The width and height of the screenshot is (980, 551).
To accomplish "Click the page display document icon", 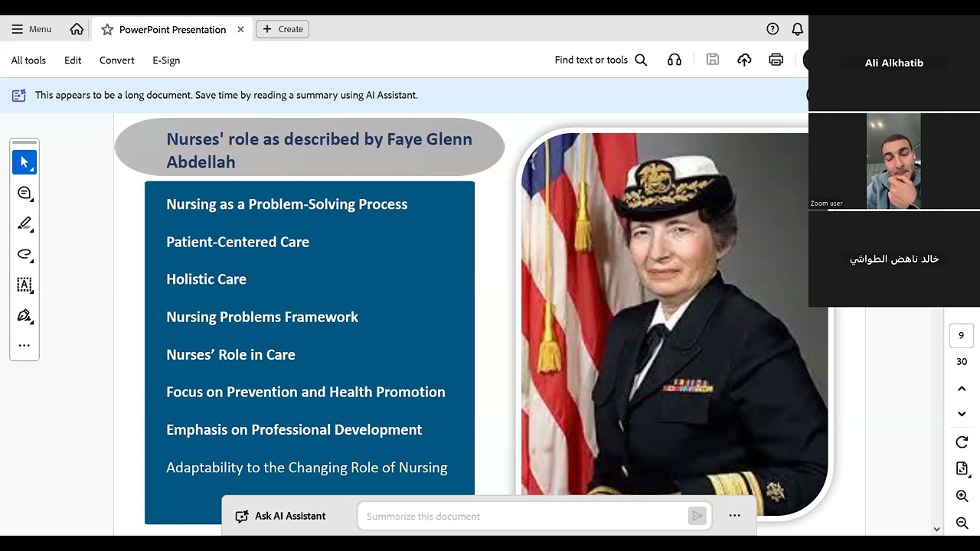I will pos(962,468).
